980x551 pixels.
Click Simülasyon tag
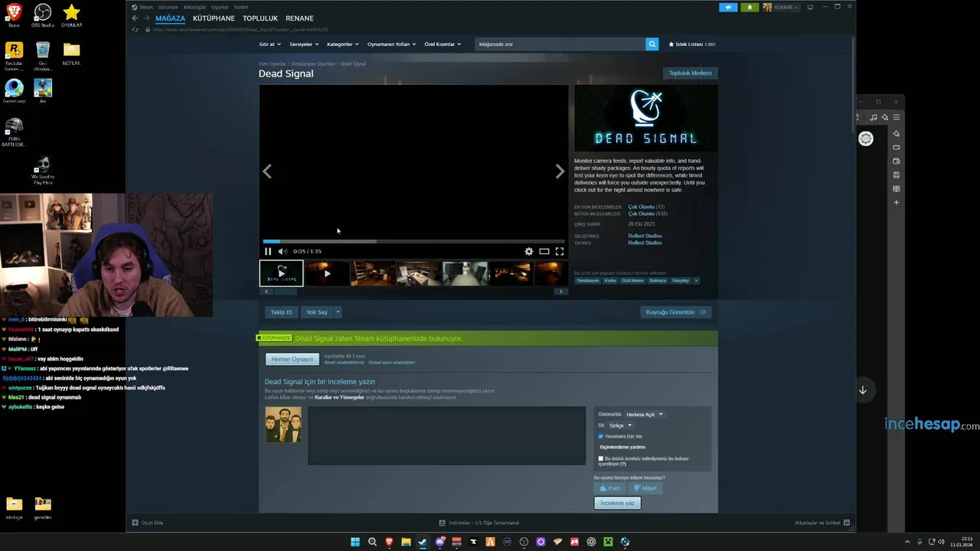coord(588,281)
